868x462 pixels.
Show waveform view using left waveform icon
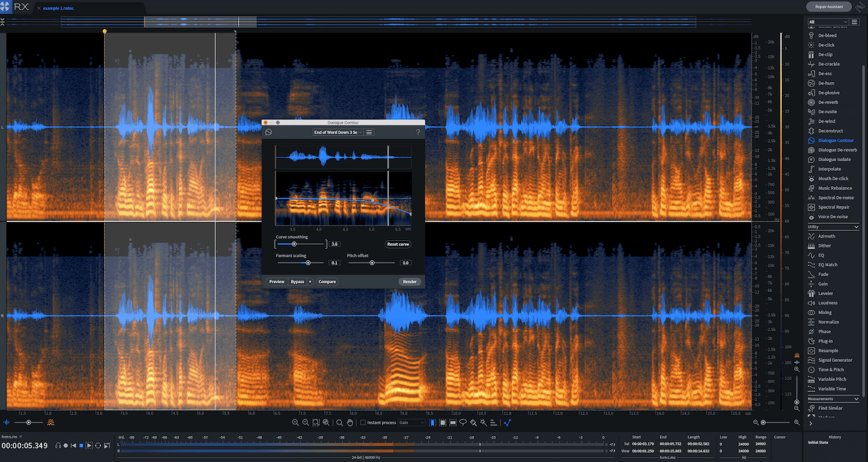[x=7, y=422]
